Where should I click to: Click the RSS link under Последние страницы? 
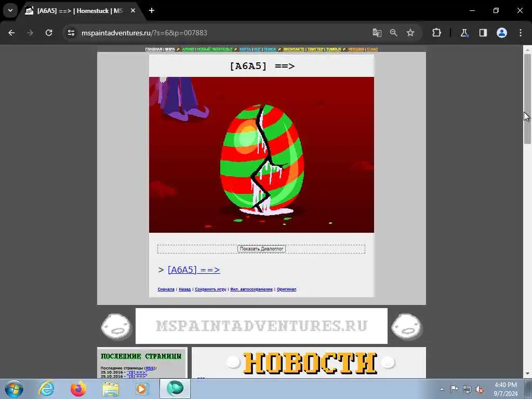click(150, 368)
